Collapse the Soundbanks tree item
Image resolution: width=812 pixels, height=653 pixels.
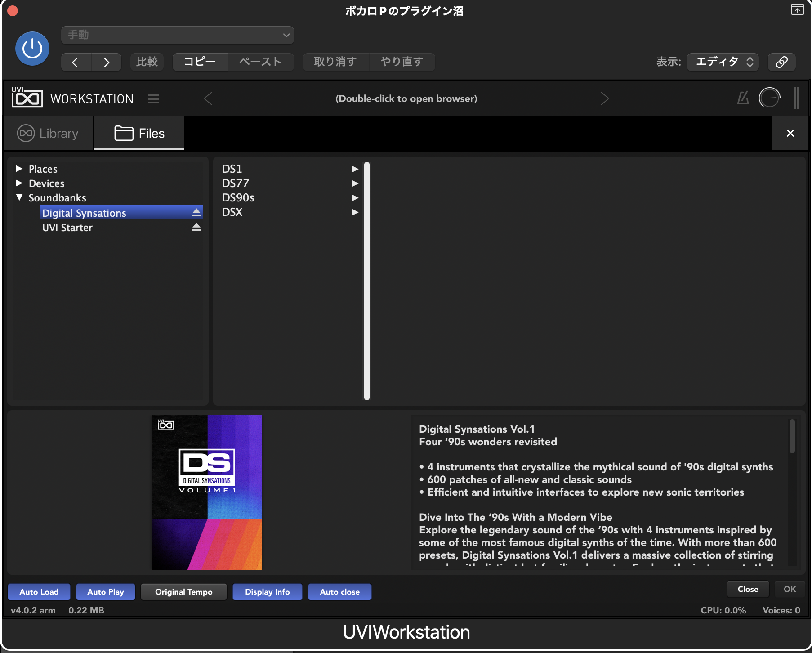(19, 197)
